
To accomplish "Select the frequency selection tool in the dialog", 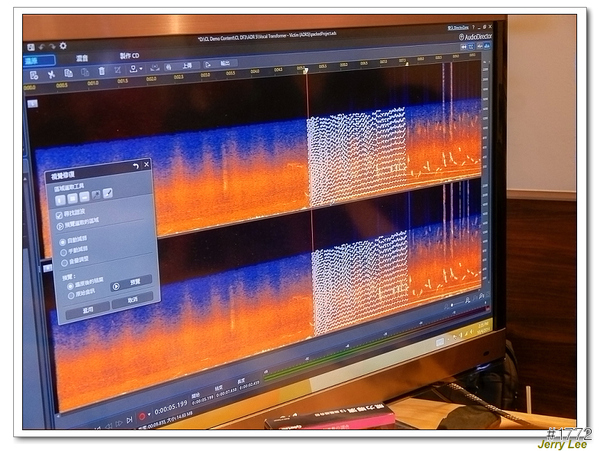I will tap(84, 197).
